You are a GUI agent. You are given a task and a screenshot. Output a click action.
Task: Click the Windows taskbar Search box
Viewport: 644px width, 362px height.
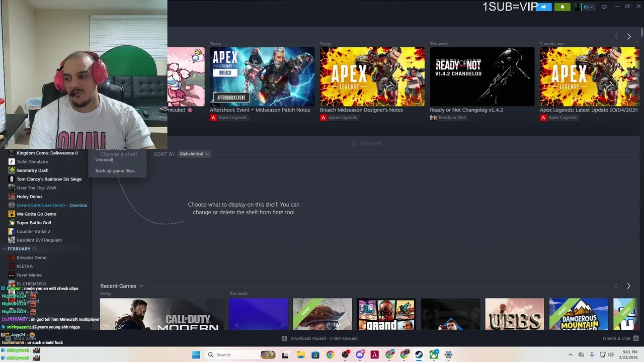[240, 355]
